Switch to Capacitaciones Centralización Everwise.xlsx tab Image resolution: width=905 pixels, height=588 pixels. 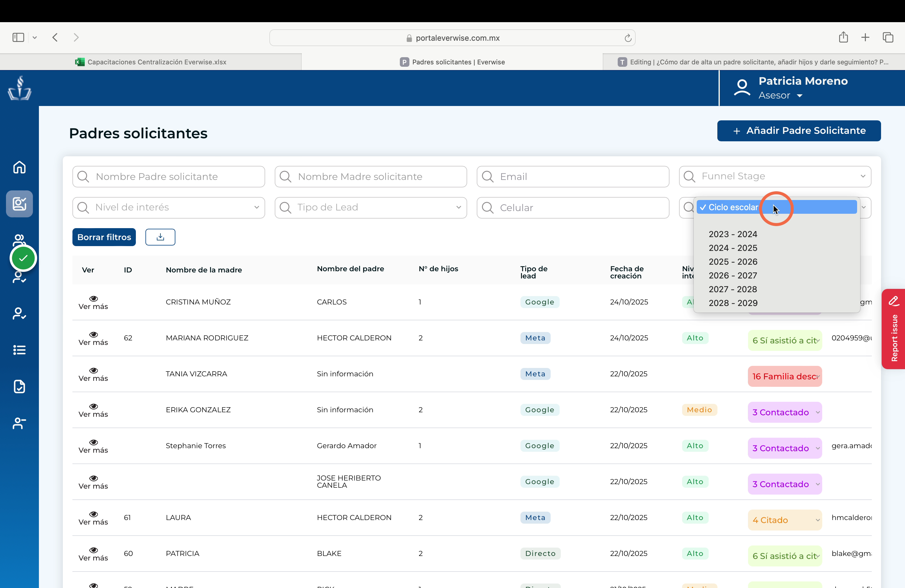[x=151, y=62]
